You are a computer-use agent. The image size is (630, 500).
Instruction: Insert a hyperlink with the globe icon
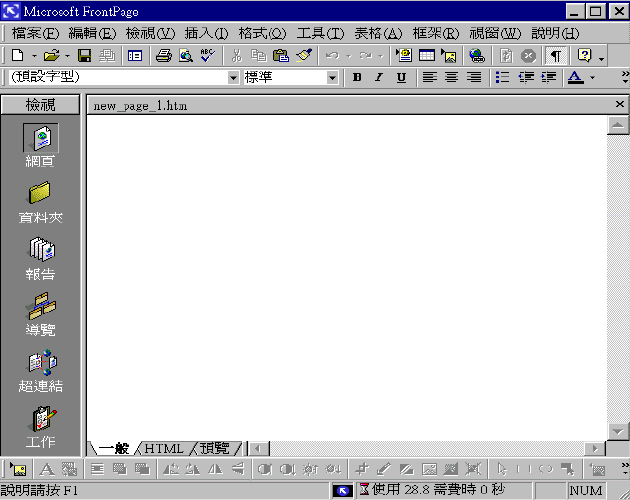click(477, 55)
